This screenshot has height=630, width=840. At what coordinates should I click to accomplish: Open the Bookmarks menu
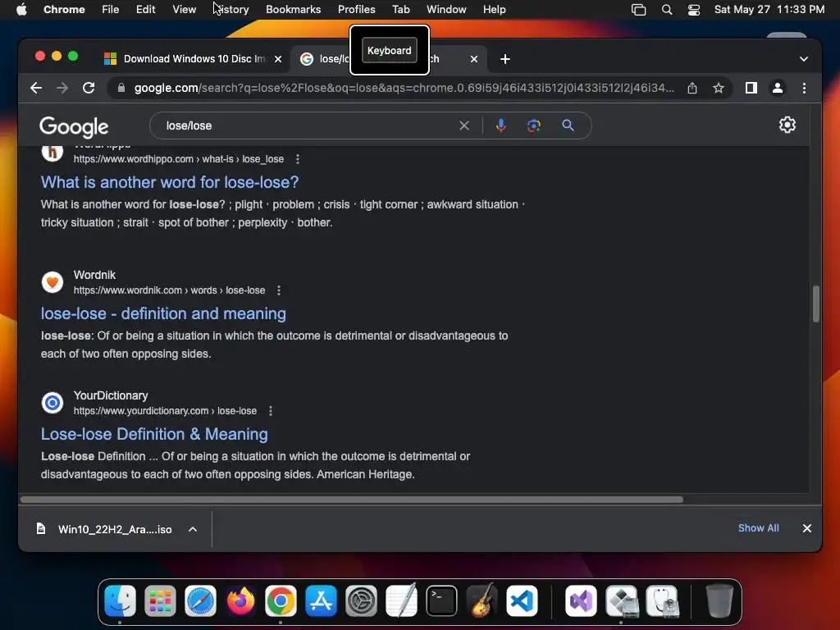(x=293, y=9)
